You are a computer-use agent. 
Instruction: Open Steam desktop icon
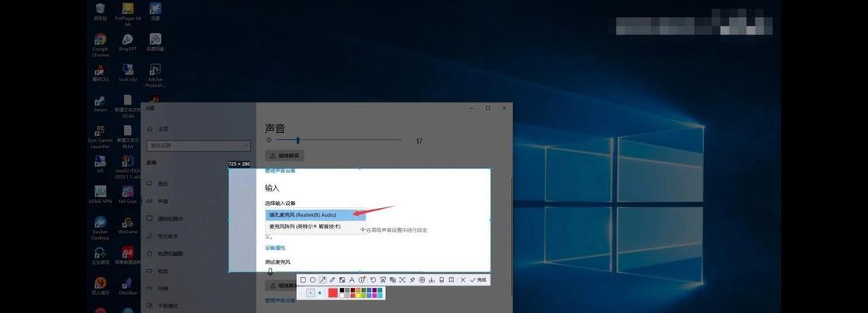tap(100, 103)
